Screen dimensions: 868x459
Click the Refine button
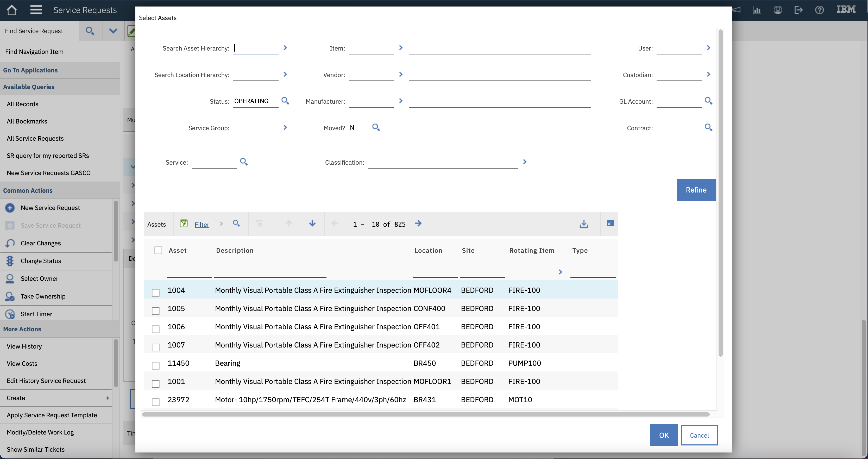pos(696,190)
